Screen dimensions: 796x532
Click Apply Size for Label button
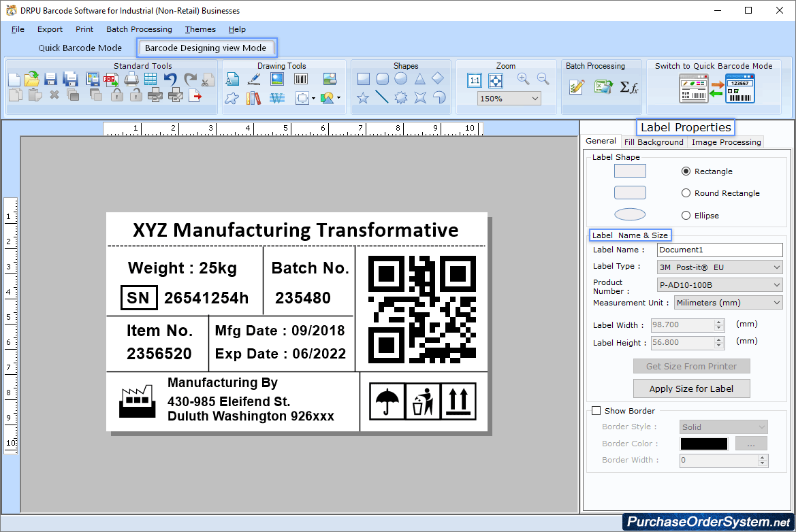tap(691, 388)
